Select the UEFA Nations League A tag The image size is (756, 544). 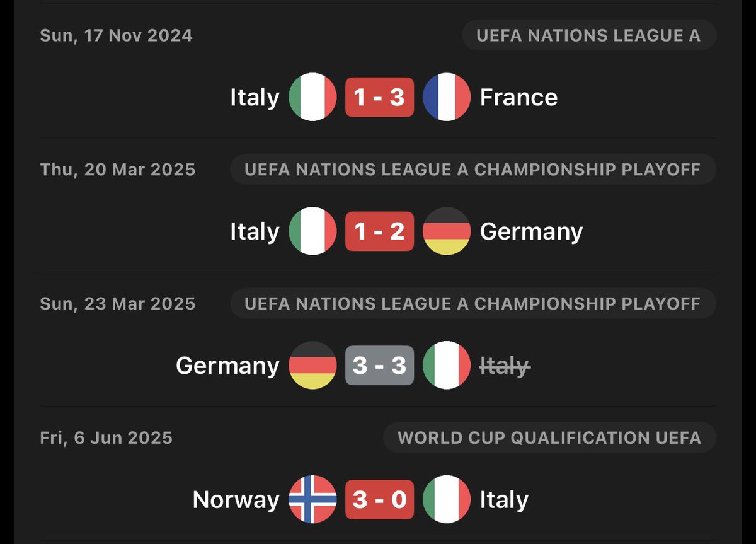(589, 35)
